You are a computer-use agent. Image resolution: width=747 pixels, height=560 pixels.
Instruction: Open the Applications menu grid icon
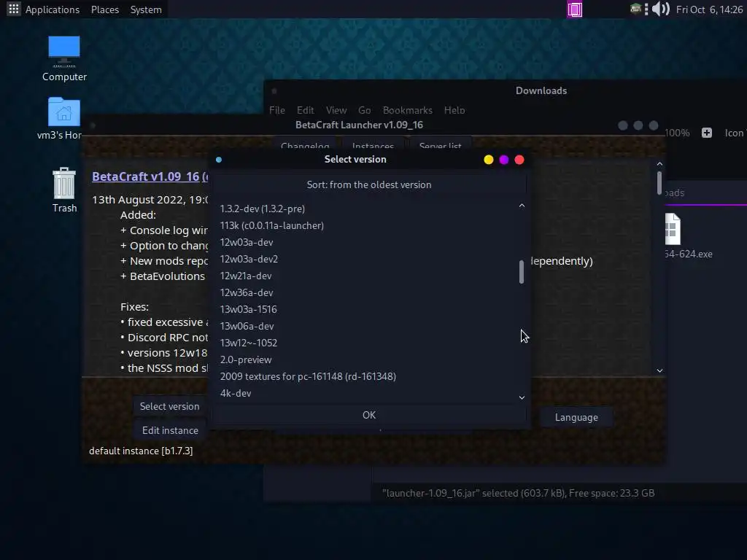[13, 9]
